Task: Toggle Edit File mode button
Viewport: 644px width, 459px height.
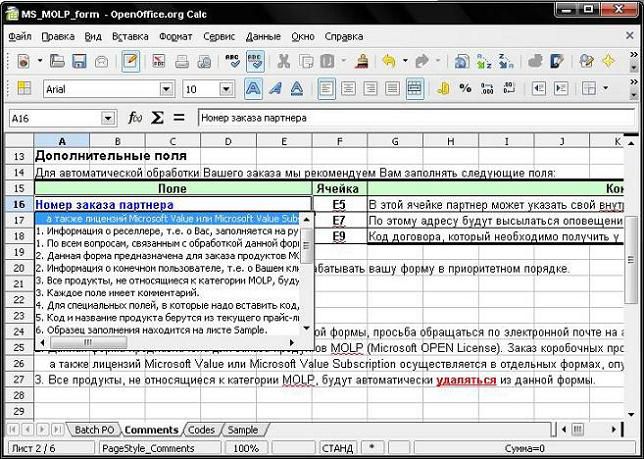Action: pos(131,61)
